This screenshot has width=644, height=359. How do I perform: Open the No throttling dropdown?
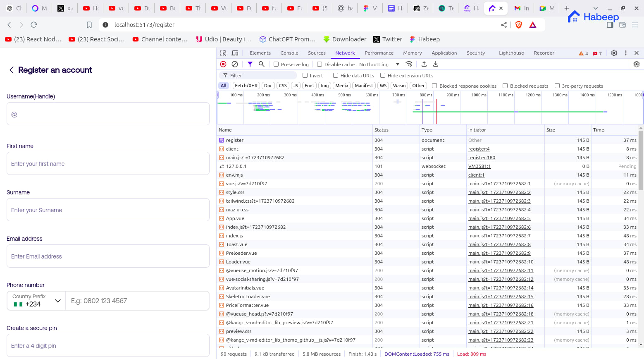click(x=379, y=65)
